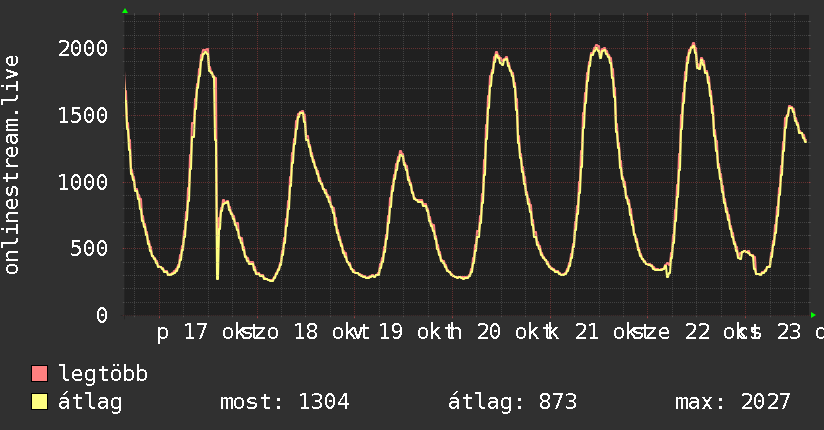Click the 1000 y-axis label
This screenshot has width=824, height=430.
pos(83,182)
